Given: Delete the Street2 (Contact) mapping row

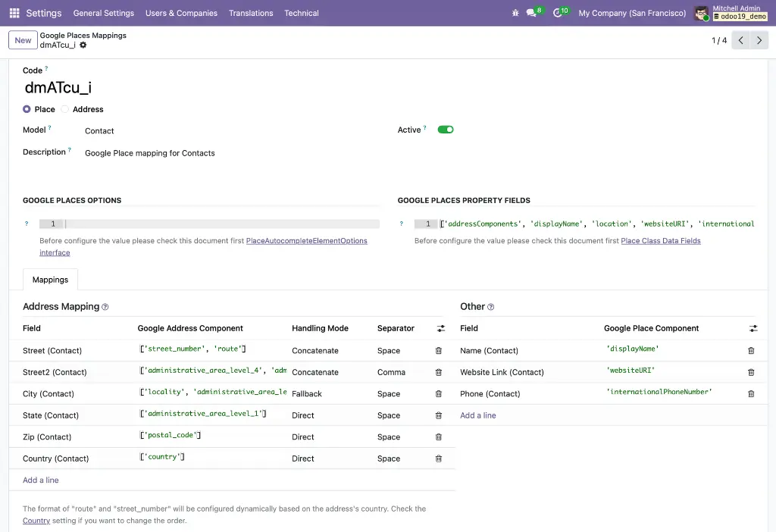Looking at the screenshot, I should (439, 372).
